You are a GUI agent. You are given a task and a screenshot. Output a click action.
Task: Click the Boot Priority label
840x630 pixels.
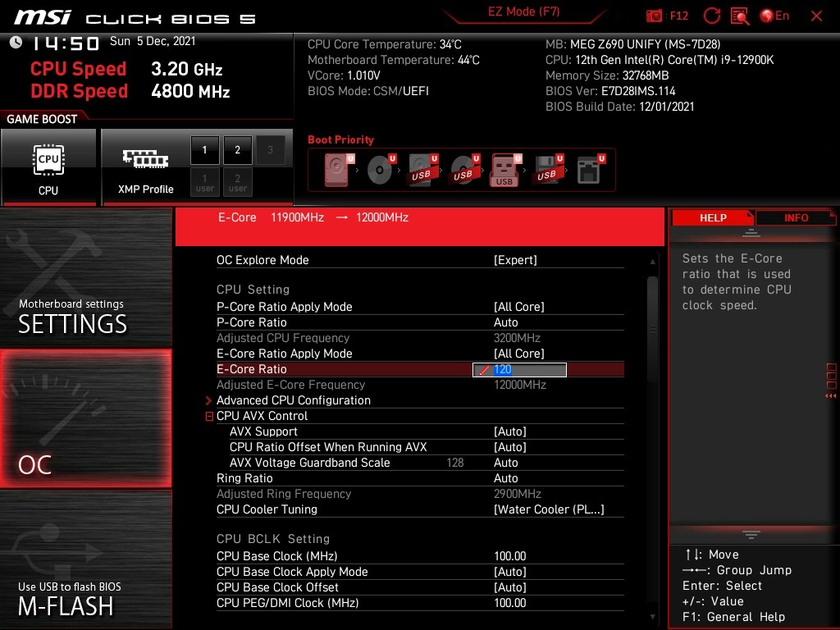click(x=340, y=139)
